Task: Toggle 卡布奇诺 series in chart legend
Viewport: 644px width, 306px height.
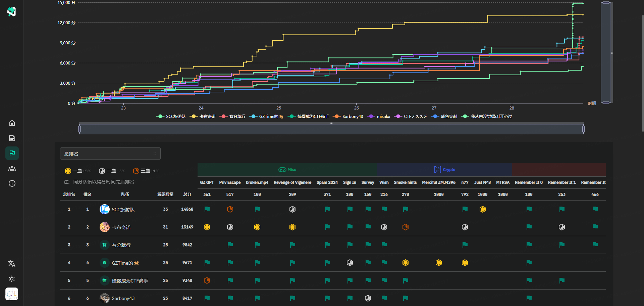Action: coord(203,117)
